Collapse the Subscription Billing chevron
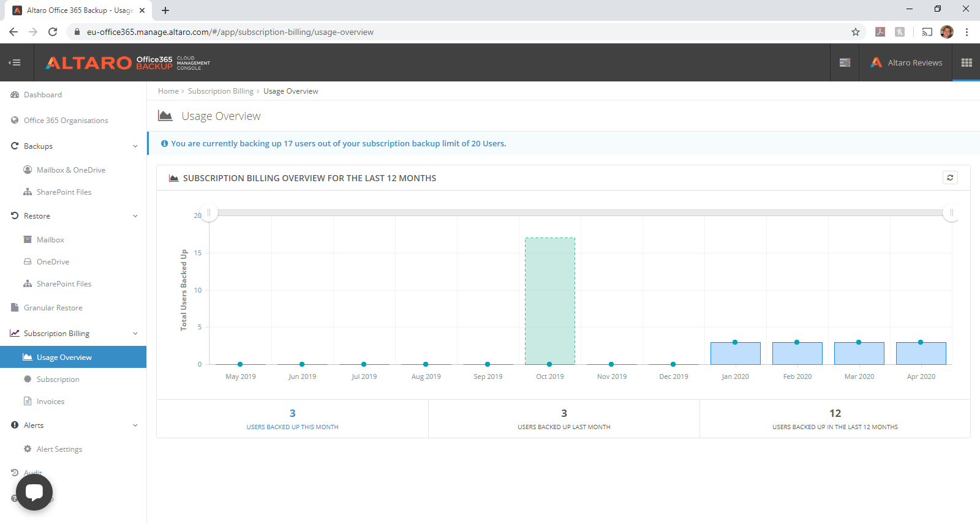Viewport: 980px width, 524px height. (x=135, y=334)
